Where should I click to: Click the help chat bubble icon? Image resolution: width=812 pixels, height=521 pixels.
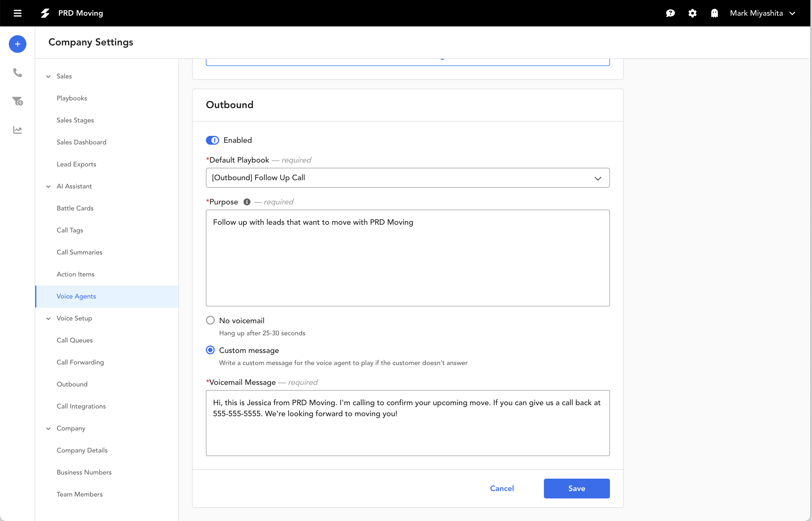click(x=670, y=13)
